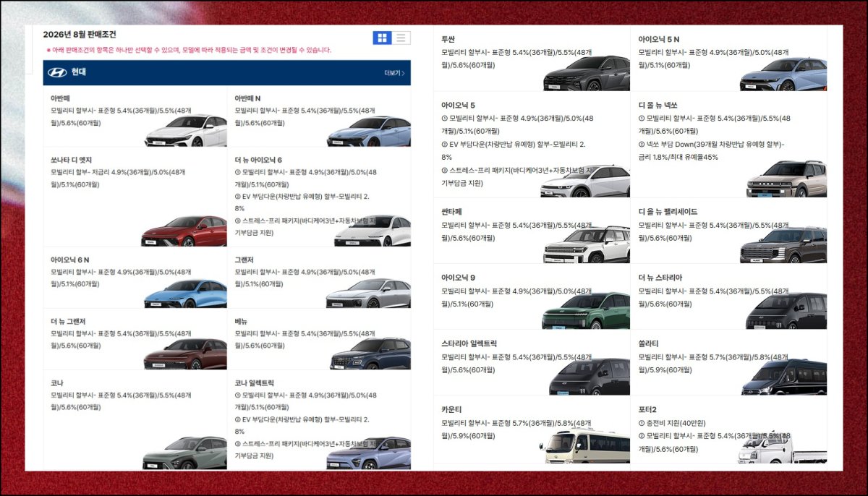This screenshot has width=868, height=496.
Task: Select the 투싼 SUV image
Action: click(x=587, y=74)
